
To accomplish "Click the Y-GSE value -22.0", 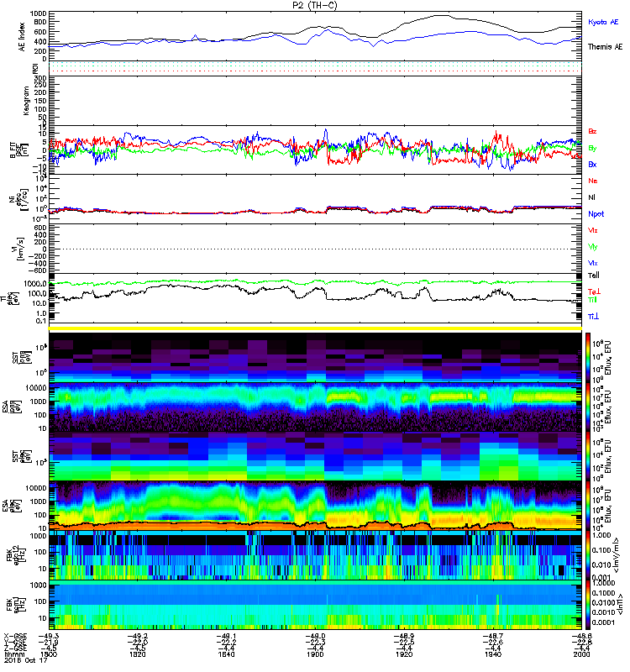I will (137, 643).
